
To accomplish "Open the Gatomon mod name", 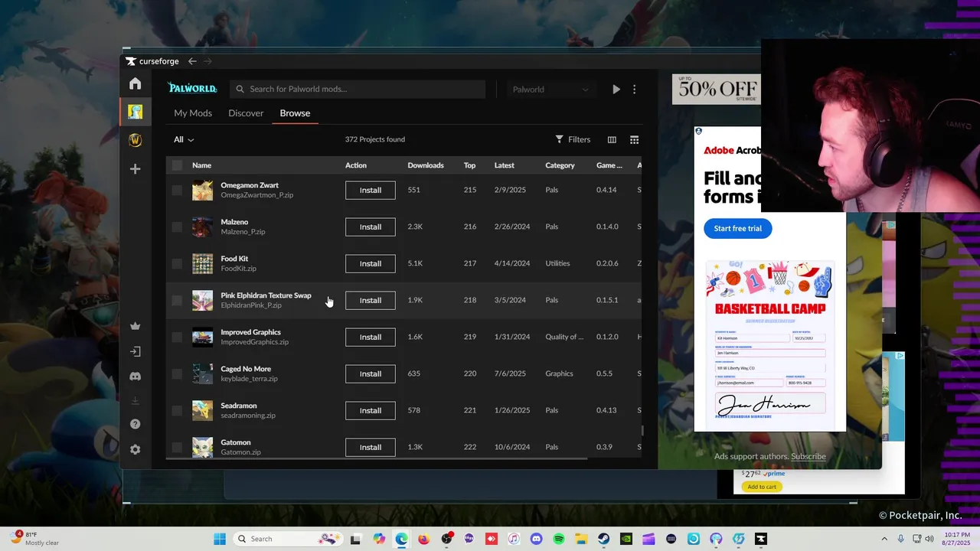I will [x=236, y=442].
